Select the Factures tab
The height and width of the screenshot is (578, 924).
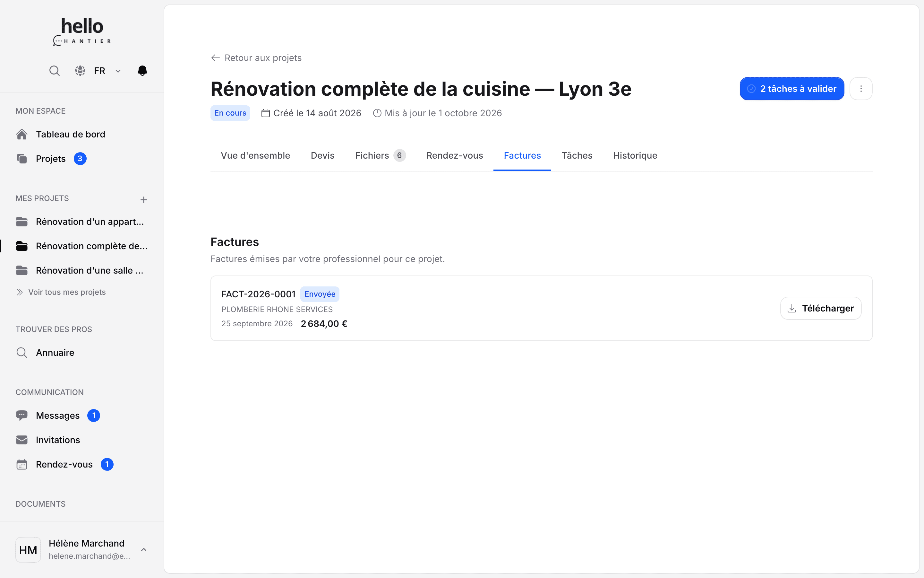coord(522,156)
